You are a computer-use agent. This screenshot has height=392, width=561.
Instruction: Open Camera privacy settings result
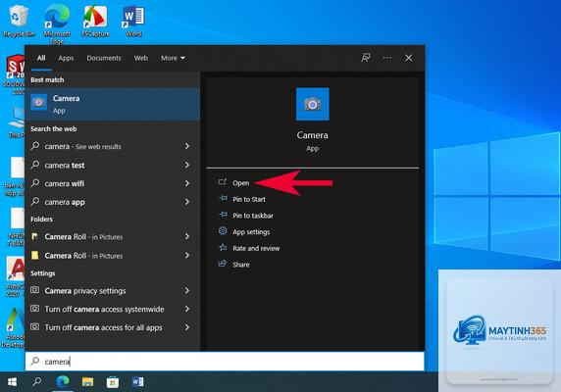click(113, 291)
